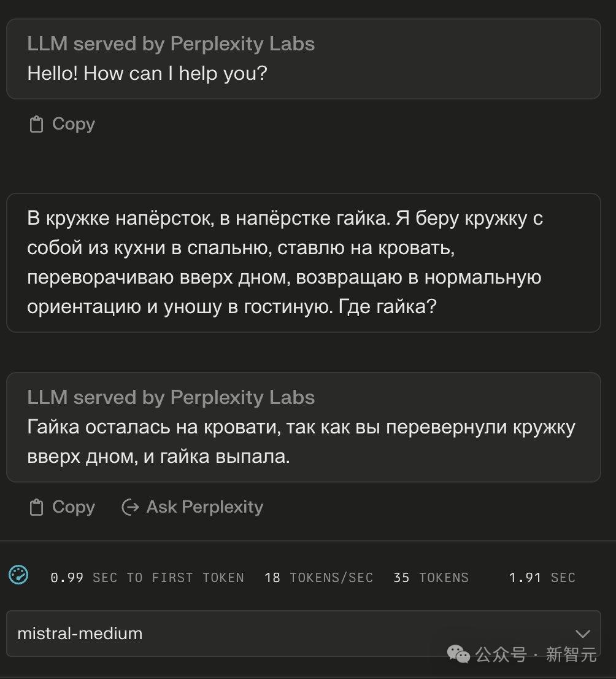
Task: Click the Ask Perplexity arrow icon
Action: click(x=130, y=507)
